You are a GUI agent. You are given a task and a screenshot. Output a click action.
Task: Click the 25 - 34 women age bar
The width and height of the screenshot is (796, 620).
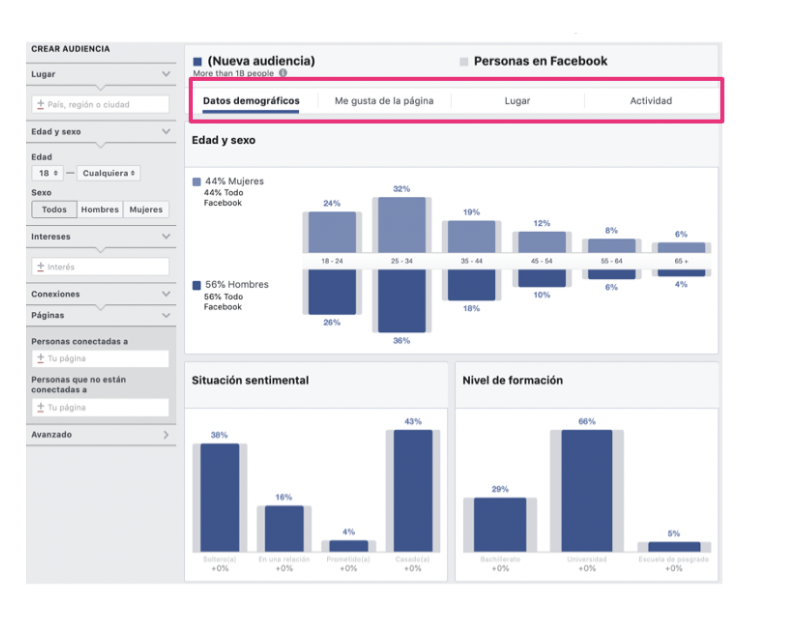pos(401,224)
